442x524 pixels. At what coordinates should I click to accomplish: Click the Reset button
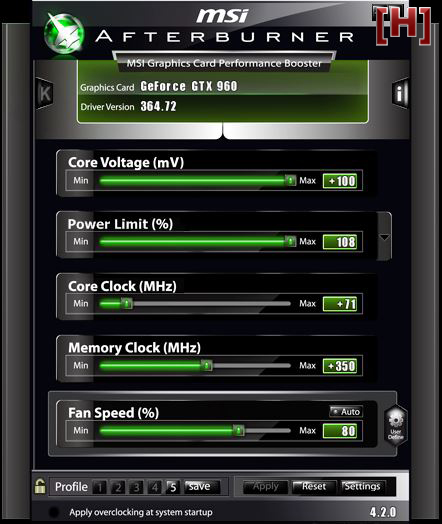coord(314,487)
